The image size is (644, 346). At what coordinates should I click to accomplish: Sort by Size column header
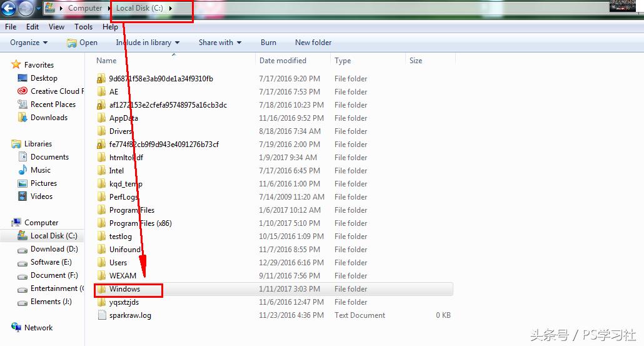point(416,61)
